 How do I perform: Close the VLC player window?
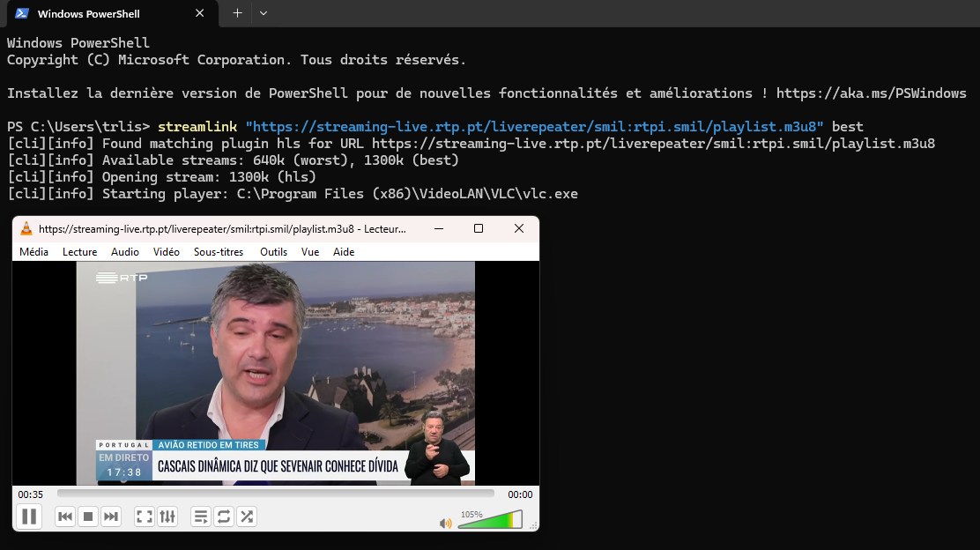pos(519,229)
